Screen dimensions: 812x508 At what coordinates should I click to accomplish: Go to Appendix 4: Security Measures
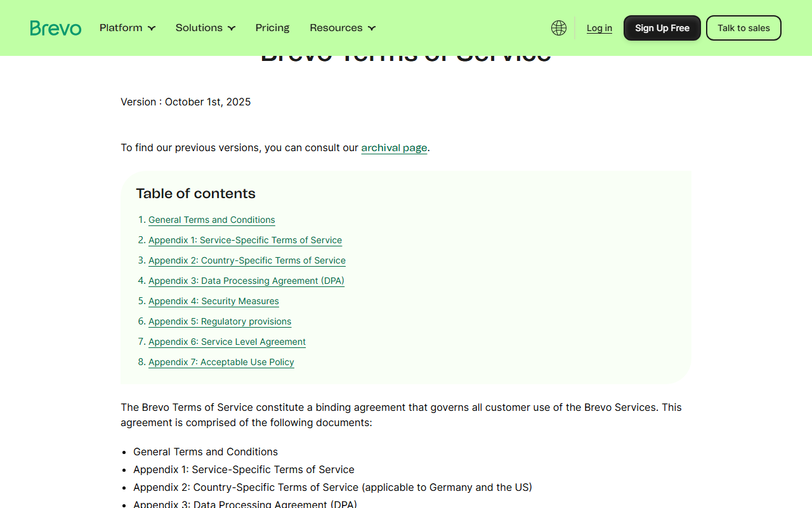point(214,301)
